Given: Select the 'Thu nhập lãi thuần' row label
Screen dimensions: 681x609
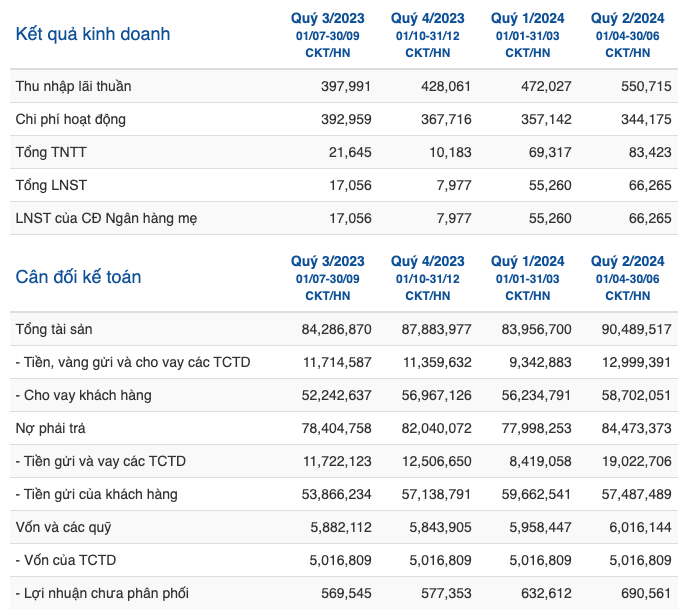Looking at the screenshot, I should (x=73, y=86).
